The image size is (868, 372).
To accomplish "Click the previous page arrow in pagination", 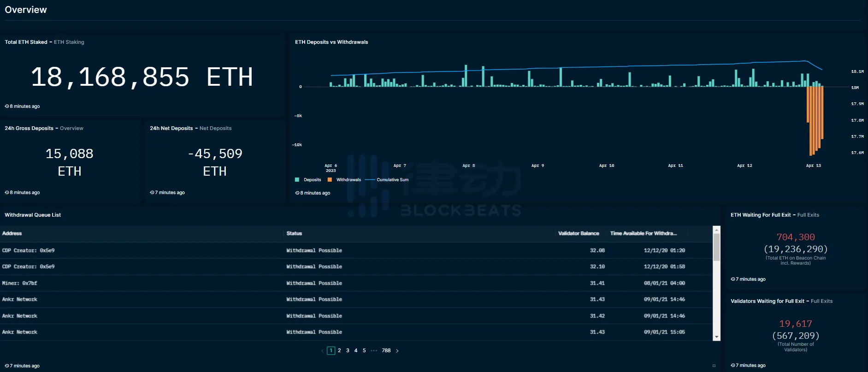I will pos(322,351).
